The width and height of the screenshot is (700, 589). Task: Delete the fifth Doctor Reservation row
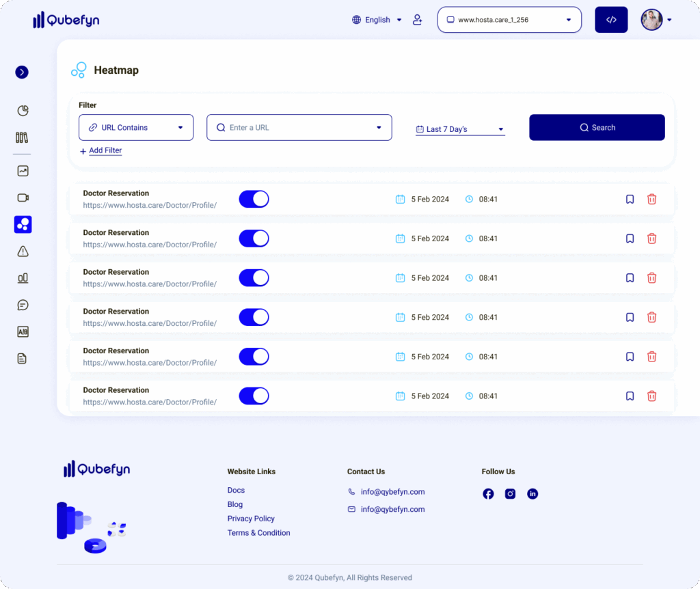pyautogui.click(x=651, y=357)
